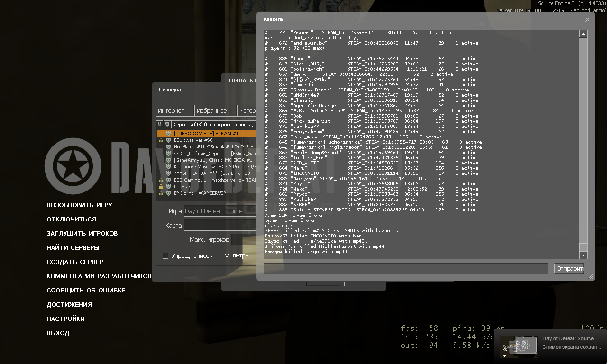Image resolution: width=607 pixels, height=364 pixels.
Task: Click the Макс. игроков input field
Action: (244, 239)
